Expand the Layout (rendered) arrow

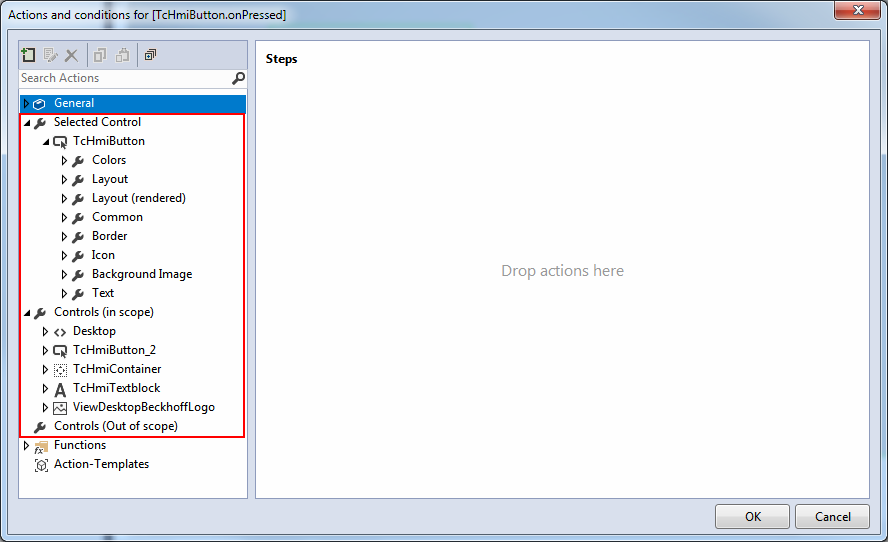click(x=64, y=198)
